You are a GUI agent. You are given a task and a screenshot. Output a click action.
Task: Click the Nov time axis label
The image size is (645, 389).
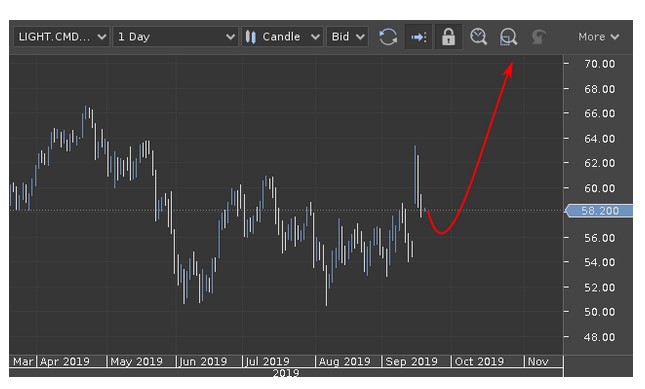[538, 361]
